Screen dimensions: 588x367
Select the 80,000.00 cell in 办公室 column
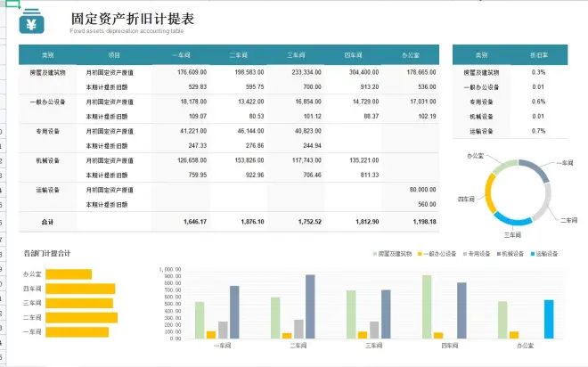[x=417, y=190]
